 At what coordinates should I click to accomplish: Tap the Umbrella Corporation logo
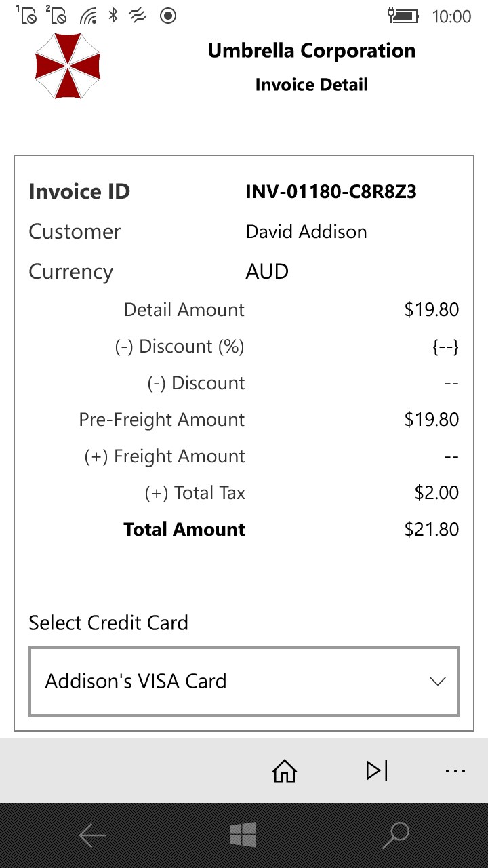click(68, 66)
